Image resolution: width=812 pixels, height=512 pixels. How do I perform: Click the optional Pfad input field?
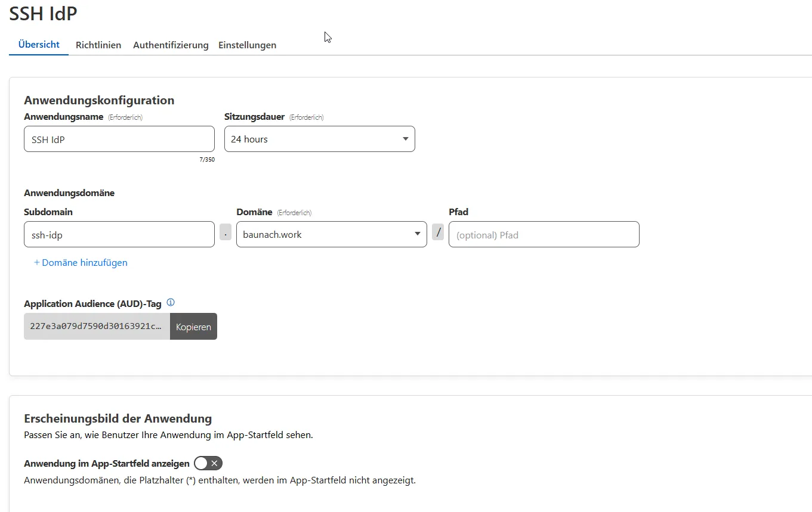[x=544, y=234]
